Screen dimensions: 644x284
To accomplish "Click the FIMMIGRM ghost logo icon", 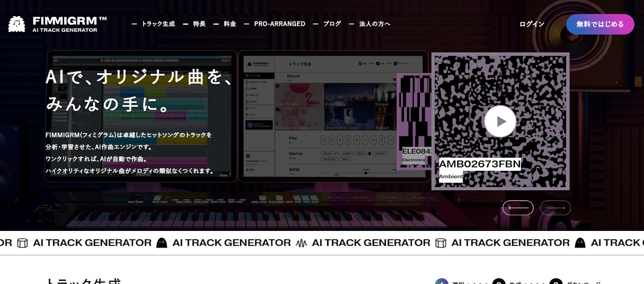I will [17, 24].
